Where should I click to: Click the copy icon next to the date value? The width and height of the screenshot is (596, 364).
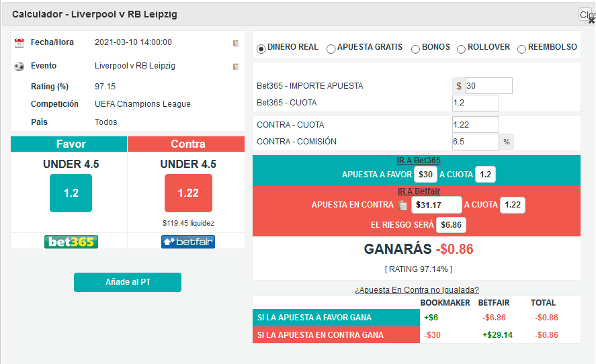[236, 43]
